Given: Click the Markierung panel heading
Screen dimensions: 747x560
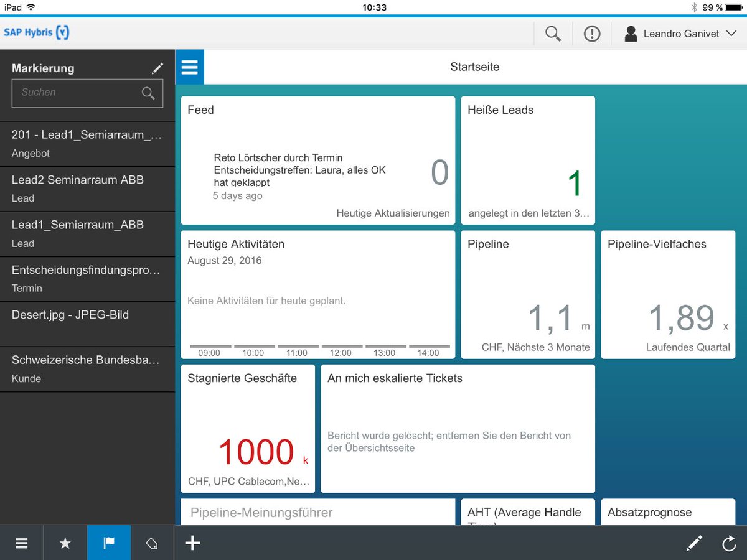Looking at the screenshot, I should (43, 68).
